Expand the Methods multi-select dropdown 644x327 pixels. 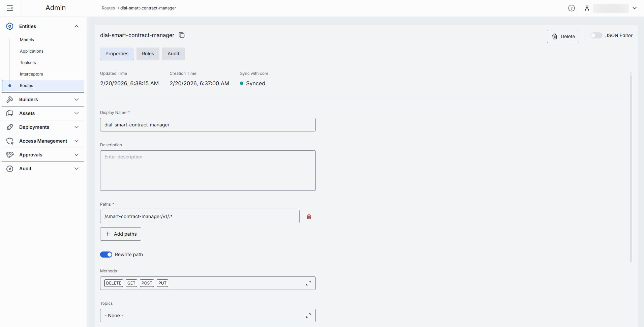[x=308, y=283]
